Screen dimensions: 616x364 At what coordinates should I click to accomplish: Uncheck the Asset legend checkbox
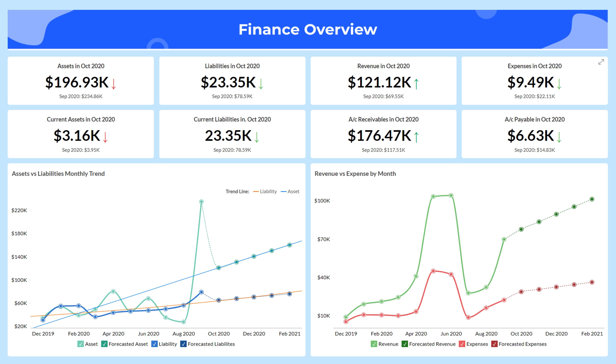click(80, 344)
